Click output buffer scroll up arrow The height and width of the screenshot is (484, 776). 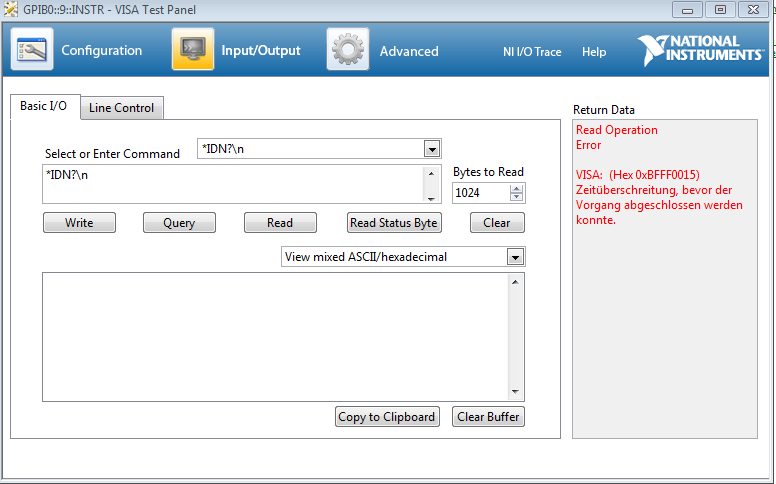pyautogui.click(x=515, y=282)
